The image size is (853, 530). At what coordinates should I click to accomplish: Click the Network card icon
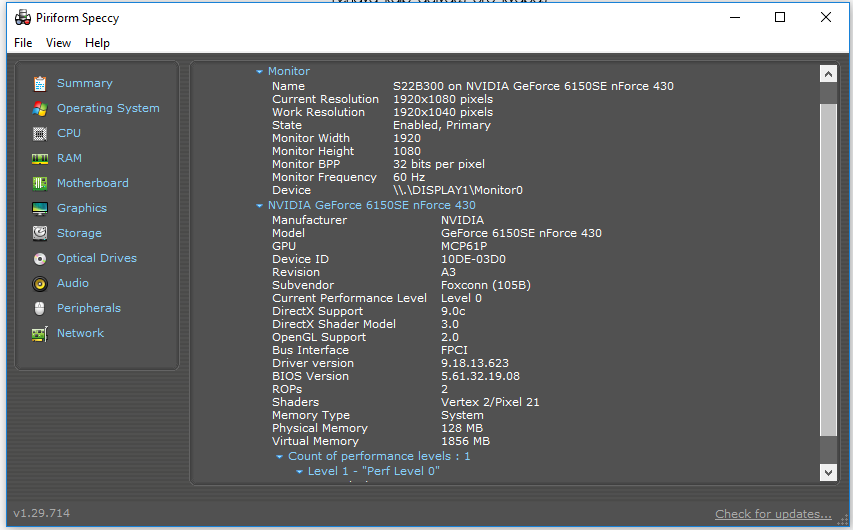pos(40,334)
